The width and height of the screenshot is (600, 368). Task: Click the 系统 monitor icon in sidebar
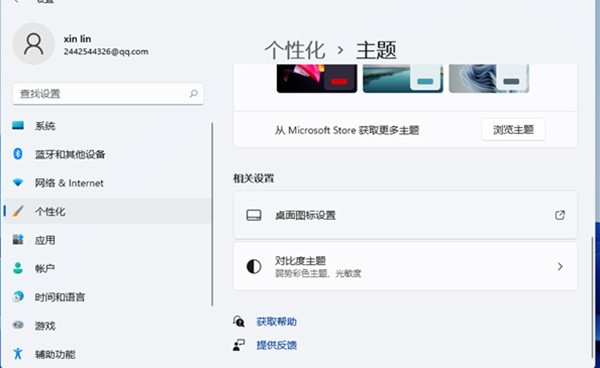18,125
